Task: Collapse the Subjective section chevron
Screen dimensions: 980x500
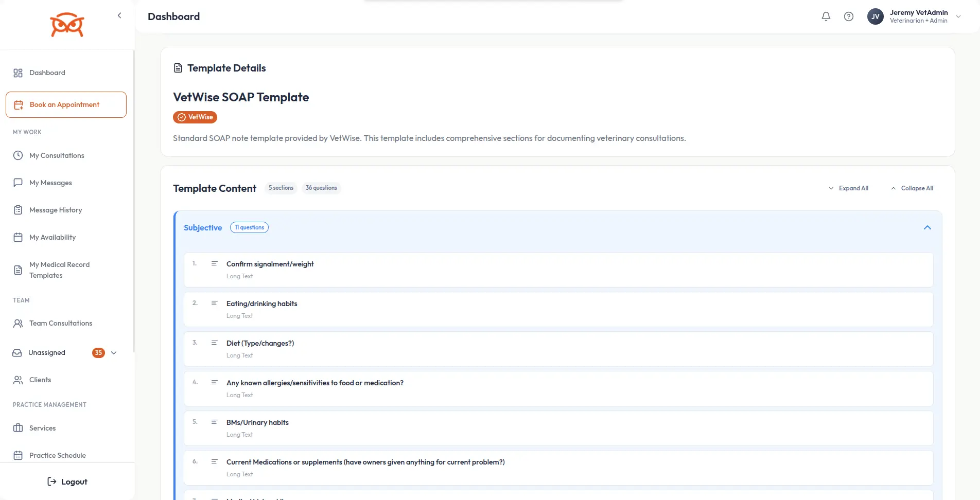Action: pyautogui.click(x=927, y=227)
